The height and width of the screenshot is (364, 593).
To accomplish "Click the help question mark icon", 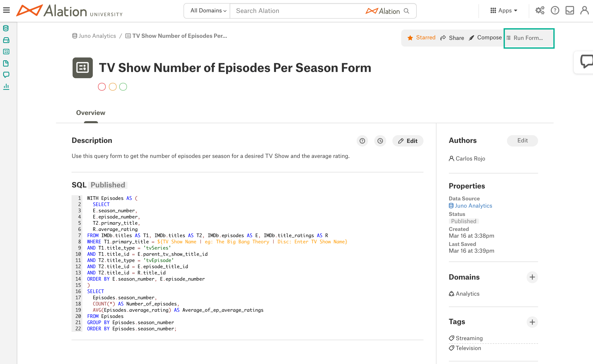I will (555, 11).
